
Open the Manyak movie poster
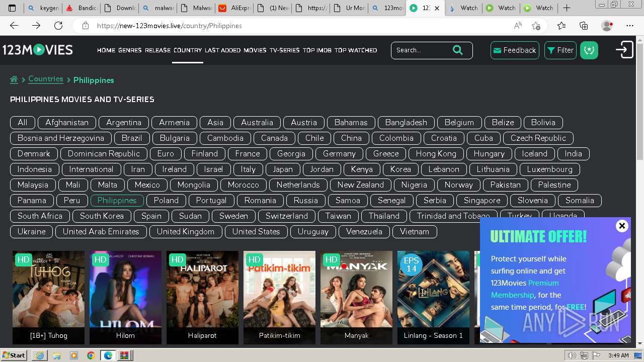pos(356,297)
